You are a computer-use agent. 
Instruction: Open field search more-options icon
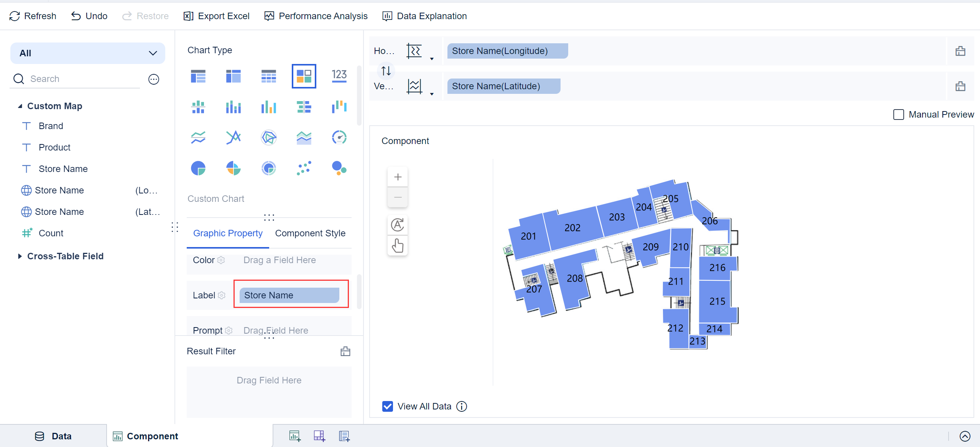pos(154,79)
